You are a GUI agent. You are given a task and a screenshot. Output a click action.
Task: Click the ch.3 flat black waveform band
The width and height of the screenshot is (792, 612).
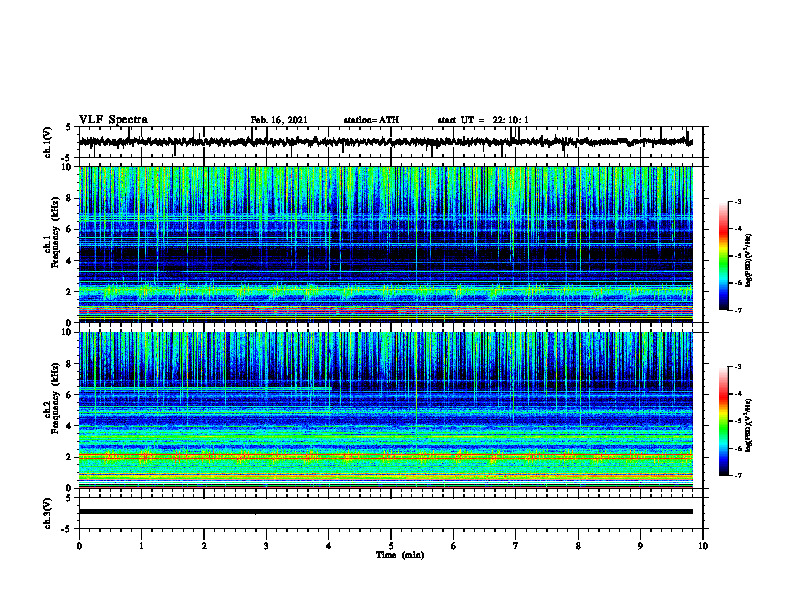pyautogui.click(x=386, y=512)
